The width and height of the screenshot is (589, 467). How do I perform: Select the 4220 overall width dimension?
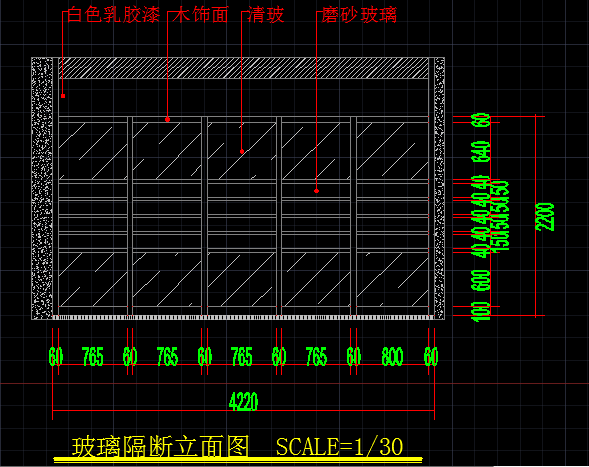tap(243, 401)
